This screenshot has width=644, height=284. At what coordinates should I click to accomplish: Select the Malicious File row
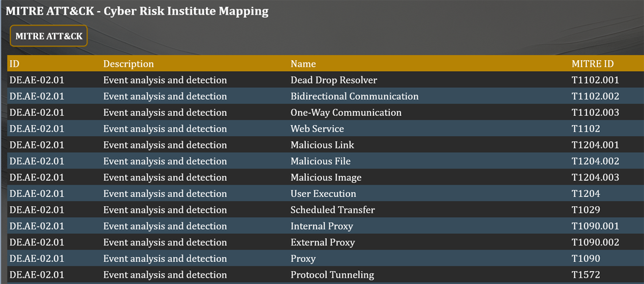[320, 161]
